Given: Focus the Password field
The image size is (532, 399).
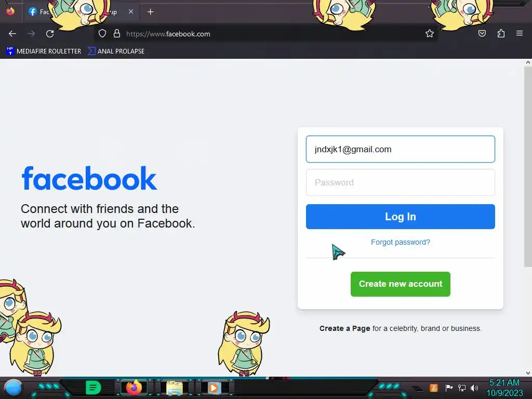Looking at the screenshot, I should click(401, 182).
